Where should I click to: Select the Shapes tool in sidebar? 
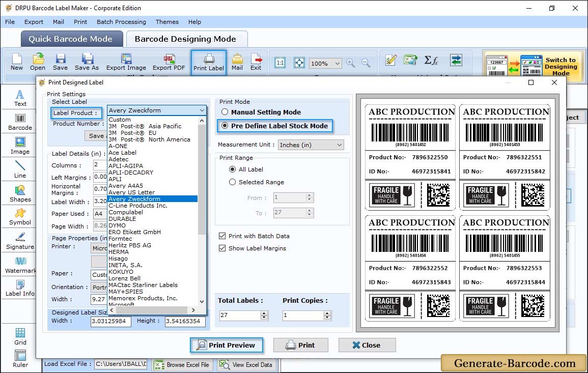[20, 193]
